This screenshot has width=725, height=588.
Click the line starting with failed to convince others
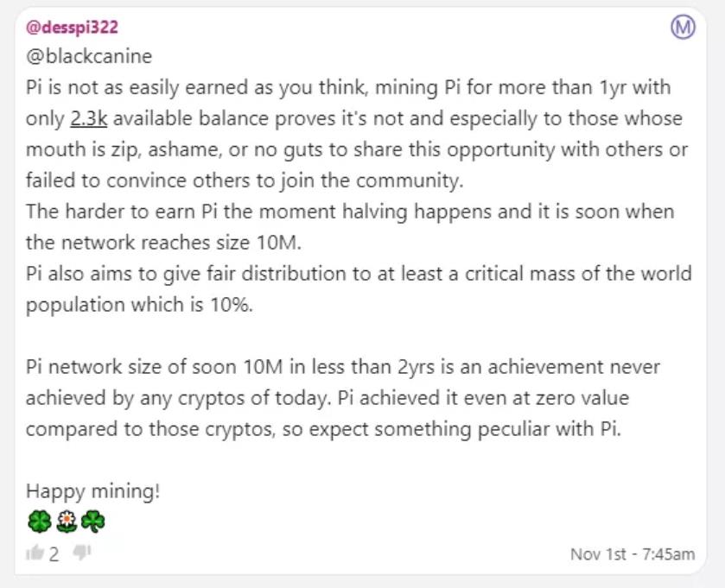[x=245, y=180]
